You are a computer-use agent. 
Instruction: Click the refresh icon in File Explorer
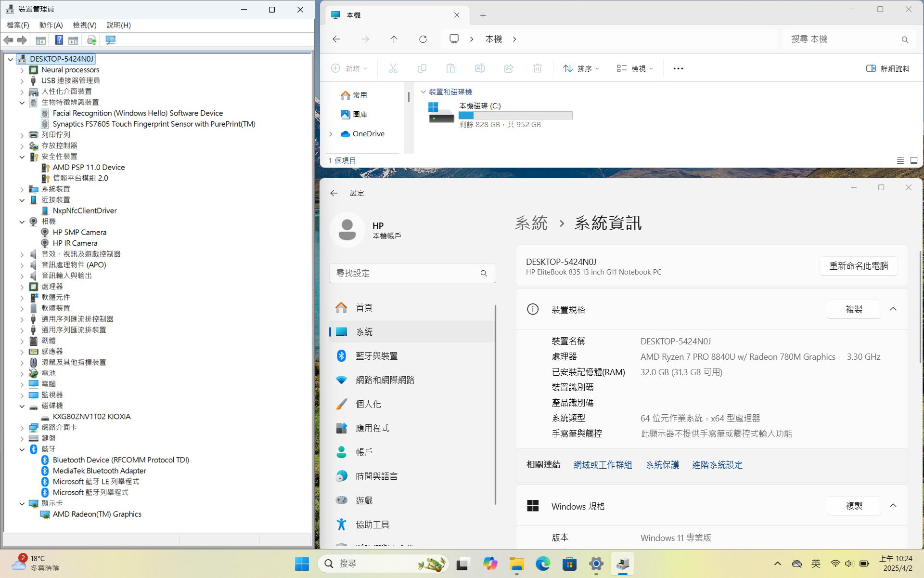[423, 39]
